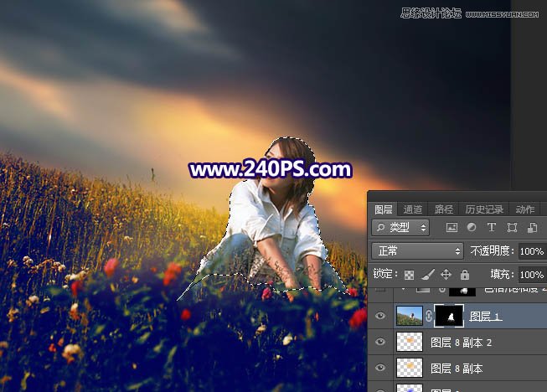The image size is (547, 392).
Task: Click the mask link chain on 图层 1
Action: (429, 317)
